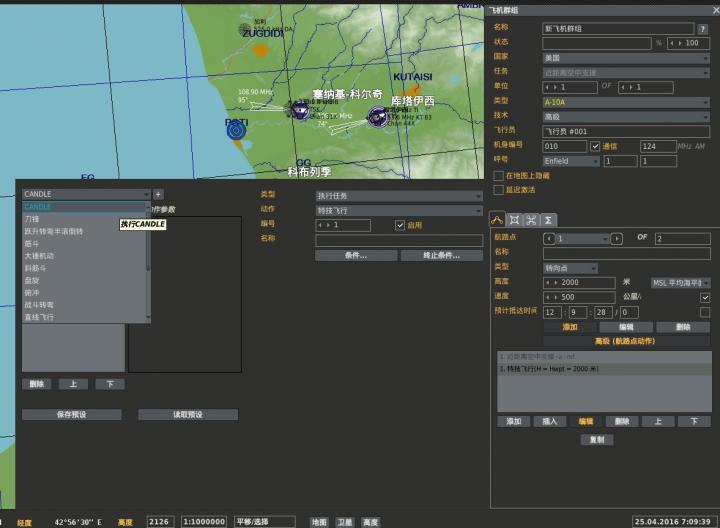Viewport: 720px width, 528px height.
Task: Click the help question mark button
Action: pos(702,29)
